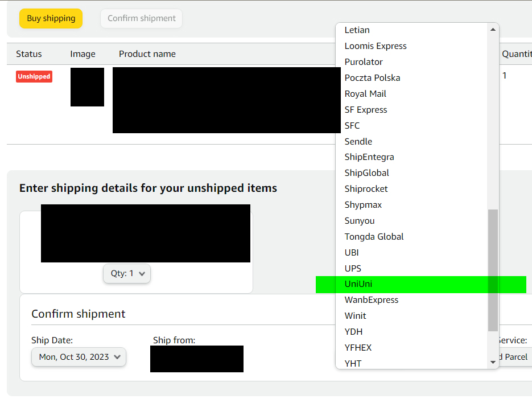This screenshot has width=532, height=415.
Task: Select Poczta Polska carrier
Action: click(x=411, y=78)
